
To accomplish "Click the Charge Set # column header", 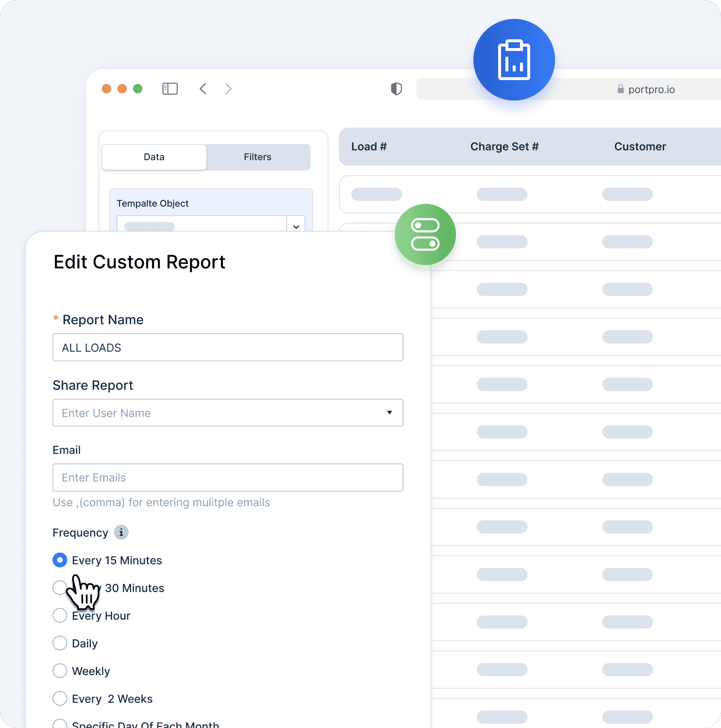I will click(504, 147).
